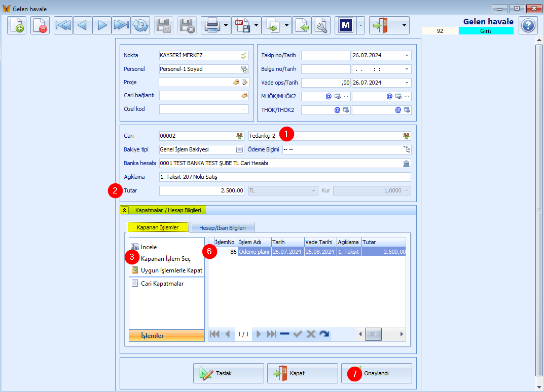Open the Takip tarih date dropdown
This screenshot has height=392, width=544.
[407, 55]
